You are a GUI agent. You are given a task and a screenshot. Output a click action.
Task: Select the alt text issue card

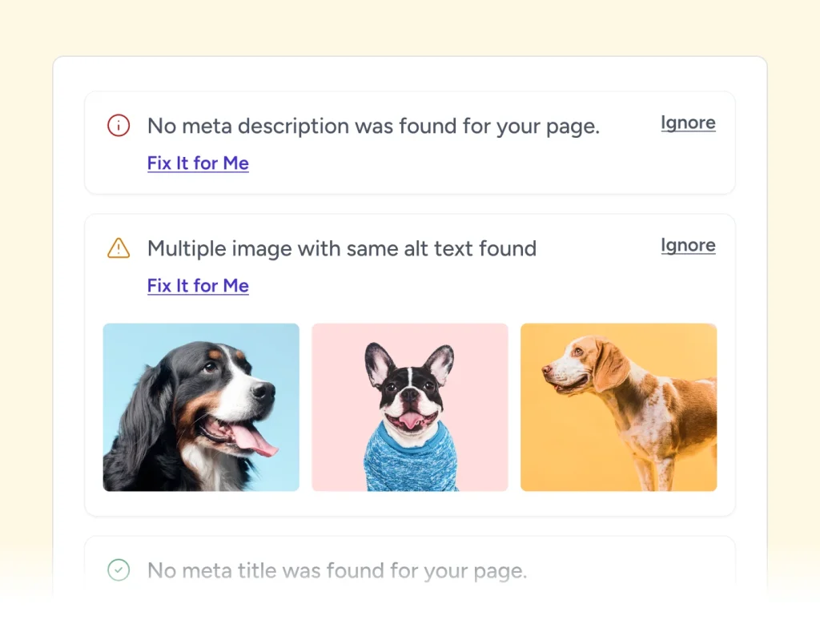coord(410,364)
